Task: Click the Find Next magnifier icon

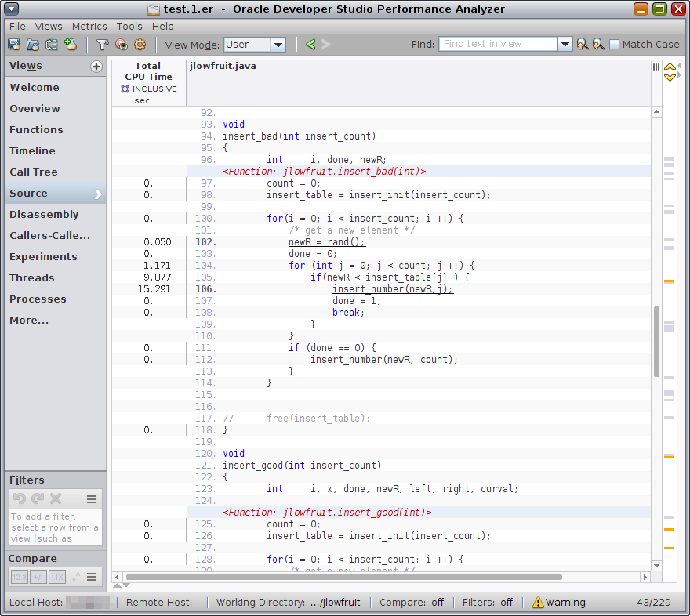Action: [x=597, y=45]
